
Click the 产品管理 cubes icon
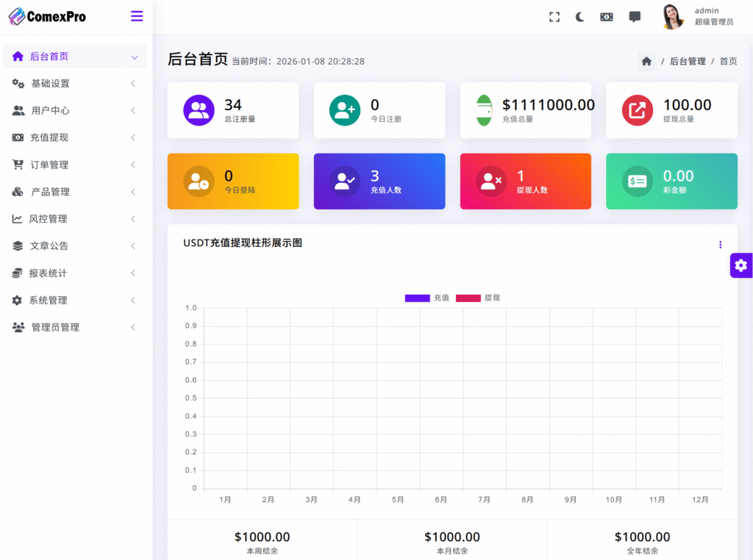pos(18,192)
